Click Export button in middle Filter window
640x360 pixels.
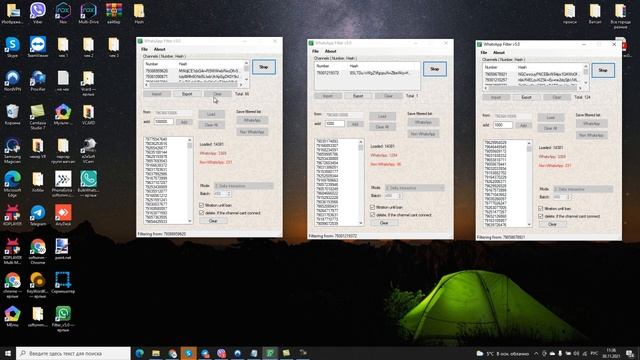358,96
